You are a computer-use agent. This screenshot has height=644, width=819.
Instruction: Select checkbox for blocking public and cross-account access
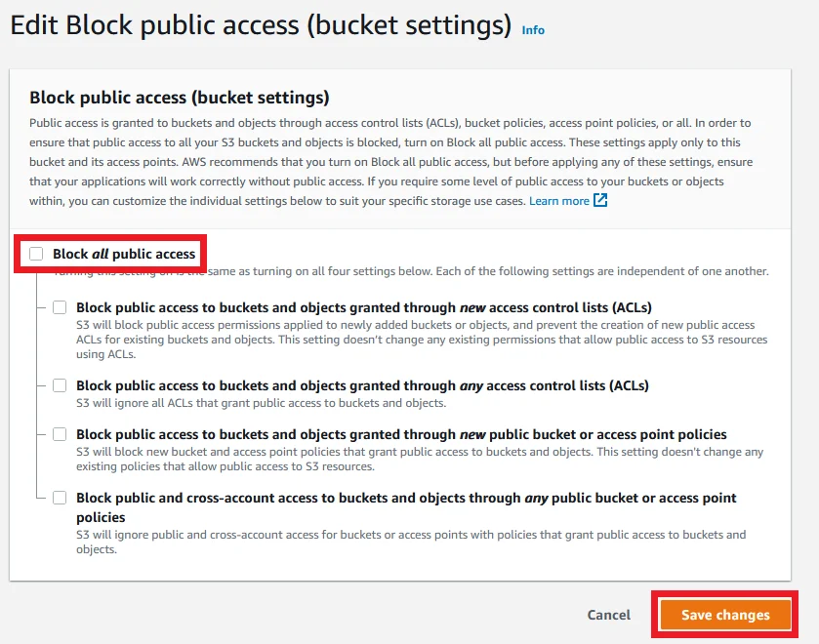click(61, 498)
